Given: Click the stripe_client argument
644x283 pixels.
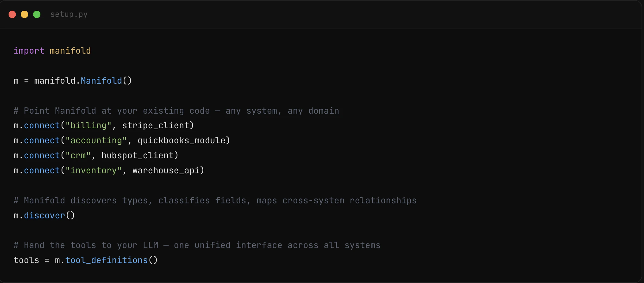Looking at the screenshot, I should (155, 126).
